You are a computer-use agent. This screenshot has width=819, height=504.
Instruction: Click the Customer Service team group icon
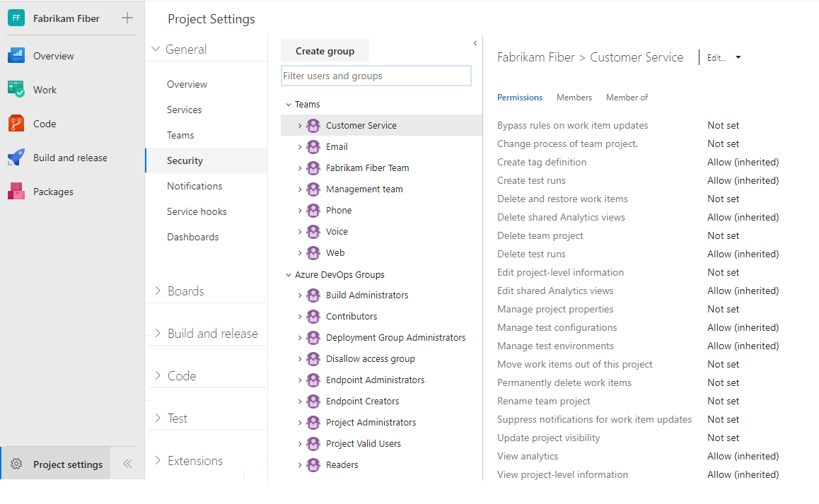click(313, 125)
